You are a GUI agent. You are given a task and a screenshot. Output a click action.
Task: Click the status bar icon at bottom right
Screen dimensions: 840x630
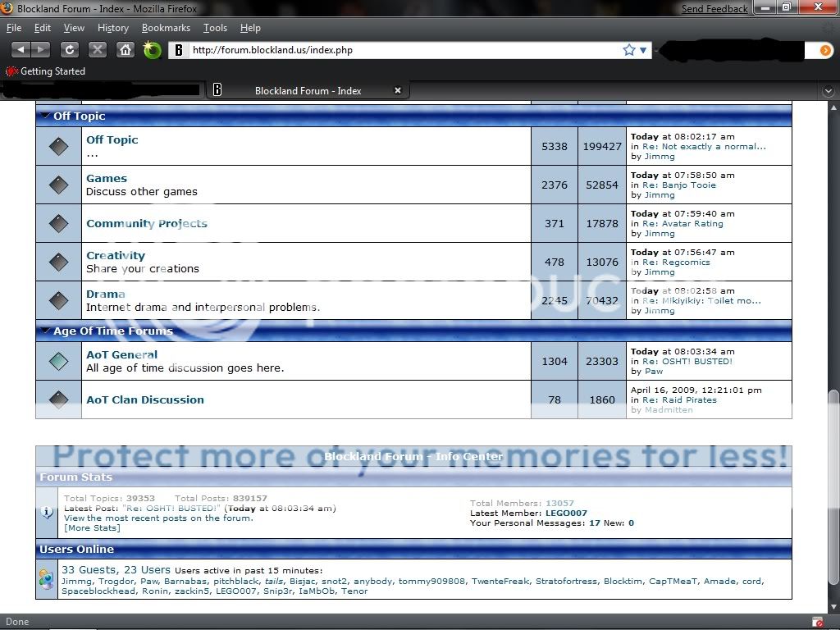pyautogui.click(x=818, y=623)
